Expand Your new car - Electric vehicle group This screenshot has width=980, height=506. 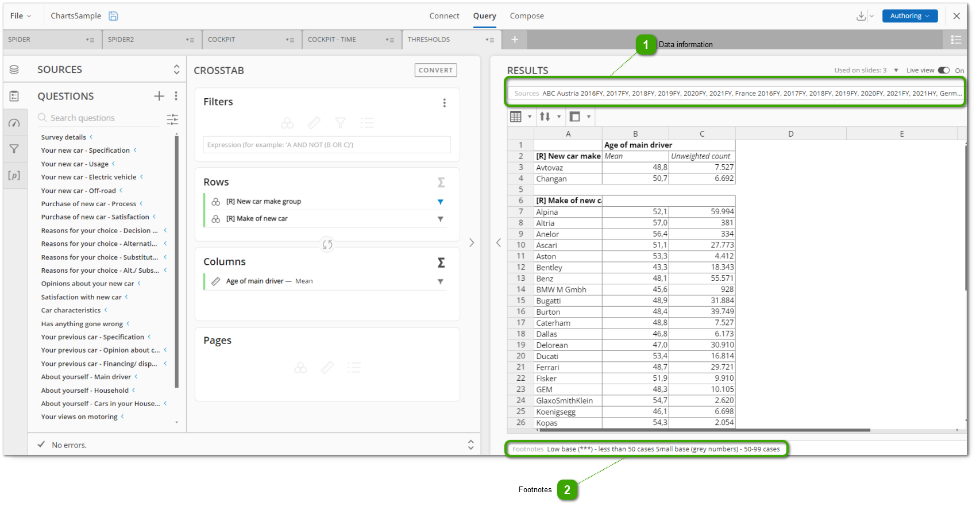click(141, 177)
